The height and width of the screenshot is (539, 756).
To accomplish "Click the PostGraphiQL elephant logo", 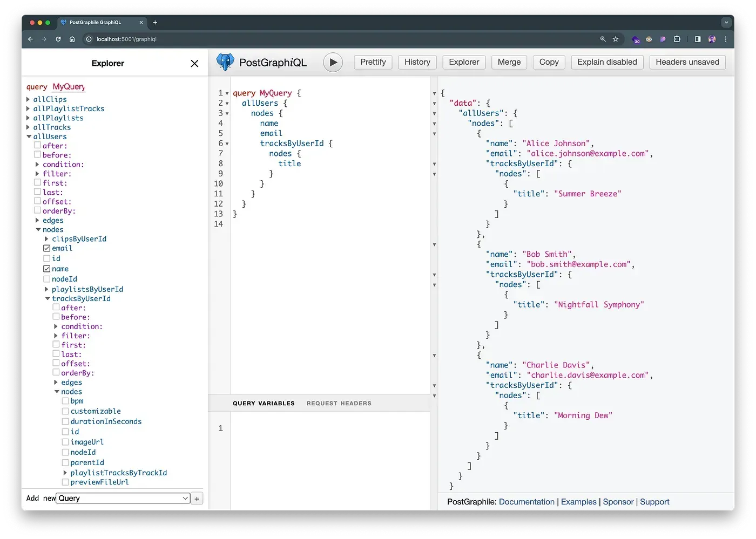I will point(225,62).
